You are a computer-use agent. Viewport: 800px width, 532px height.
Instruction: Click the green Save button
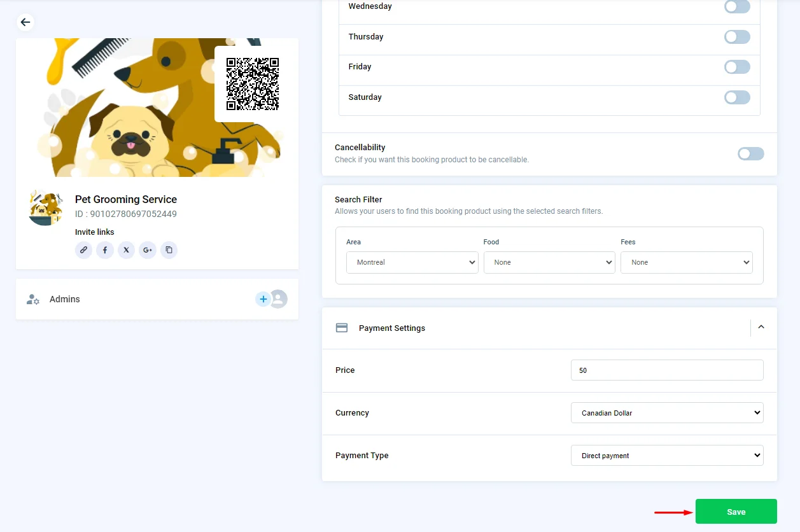[736, 512]
